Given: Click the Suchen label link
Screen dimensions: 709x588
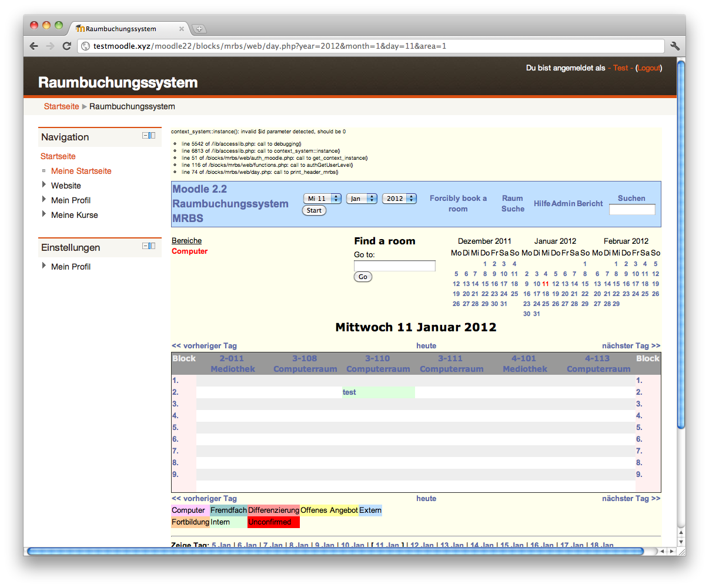Looking at the screenshot, I should (x=631, y=199).
